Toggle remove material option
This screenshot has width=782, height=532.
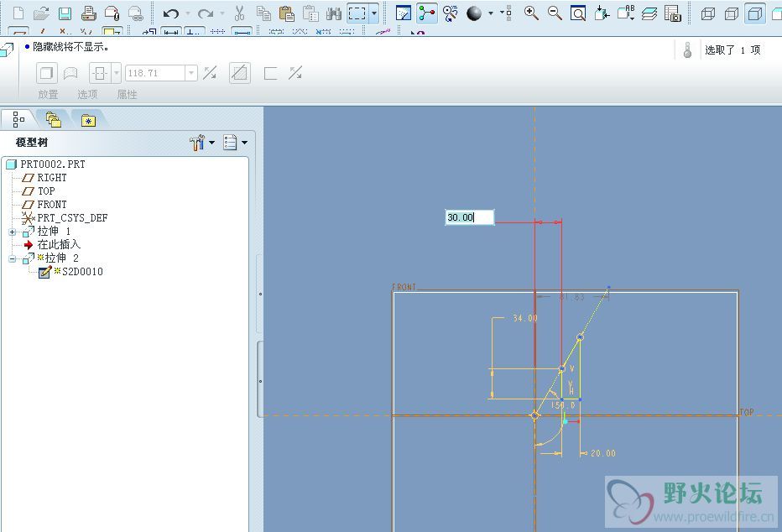tap(240, 73)
